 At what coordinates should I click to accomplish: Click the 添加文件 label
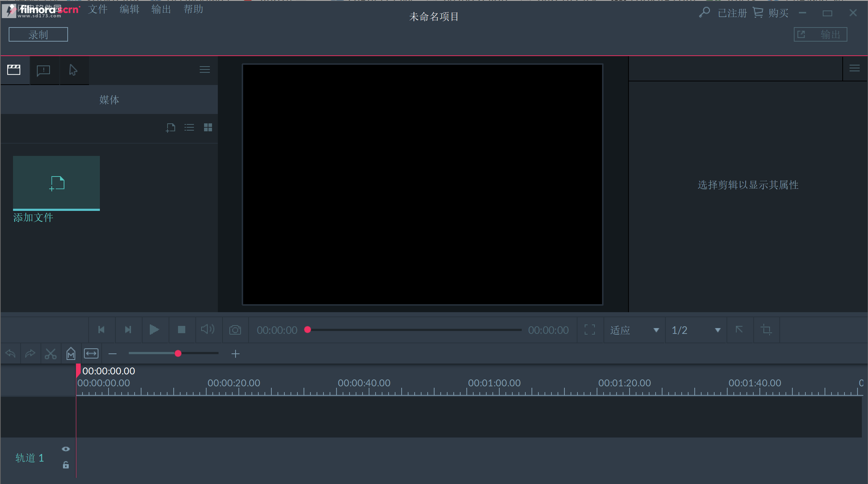[33, 217]
